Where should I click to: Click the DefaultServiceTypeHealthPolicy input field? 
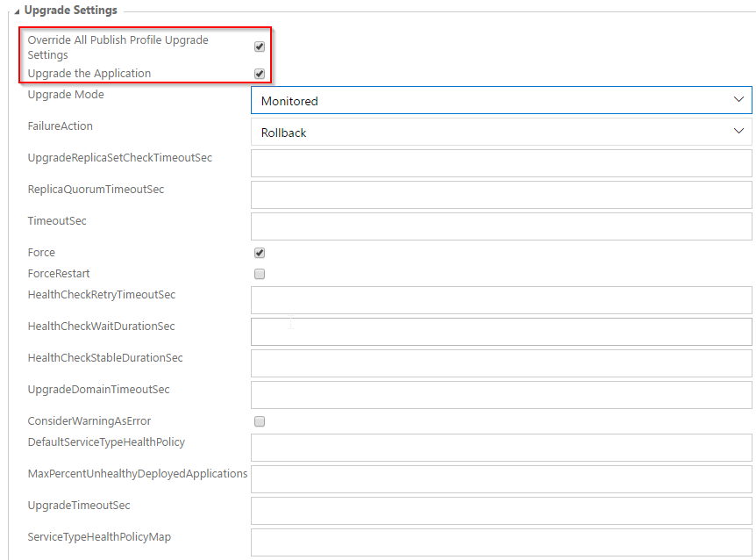click(x=501, y=448)
